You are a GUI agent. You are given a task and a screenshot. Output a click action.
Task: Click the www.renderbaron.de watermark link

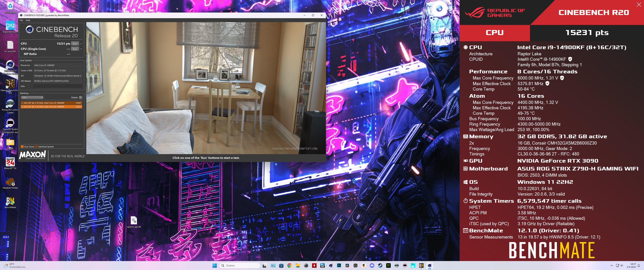294,148
